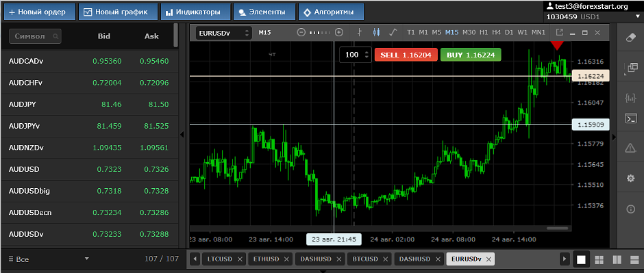Open the terminal console icon in sidebar
The width and height of the screenshot is (644, 273).
(630, 118)
